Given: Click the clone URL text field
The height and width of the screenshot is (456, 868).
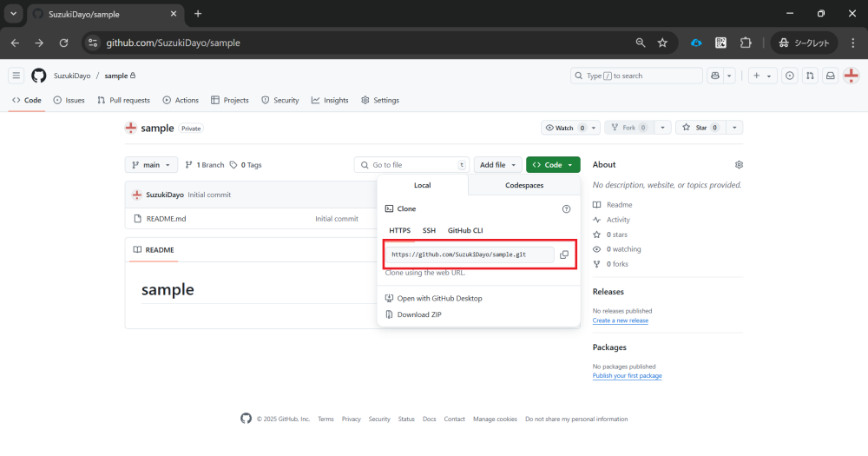Looking at the screenshot, I should pyautogui.click(x=470, y=254).
